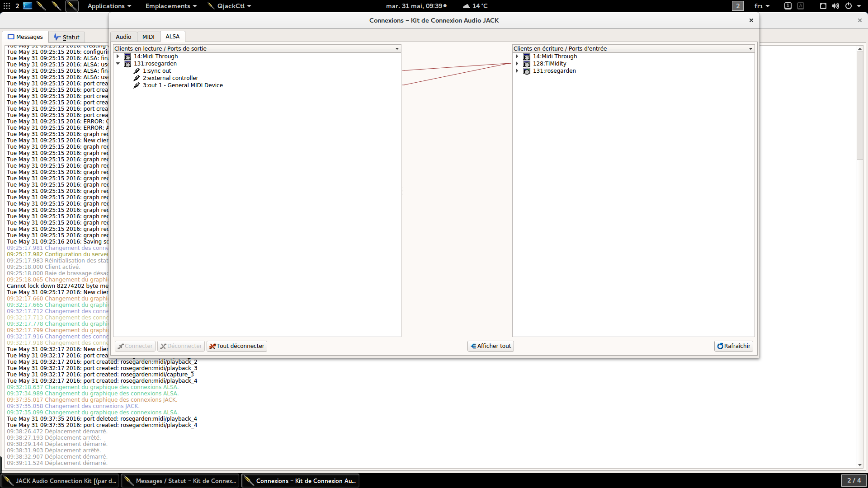Viewport: 868px width, 488px height.
Task: Open the GNOME activities grid icon
Action: tap(7, 6)
